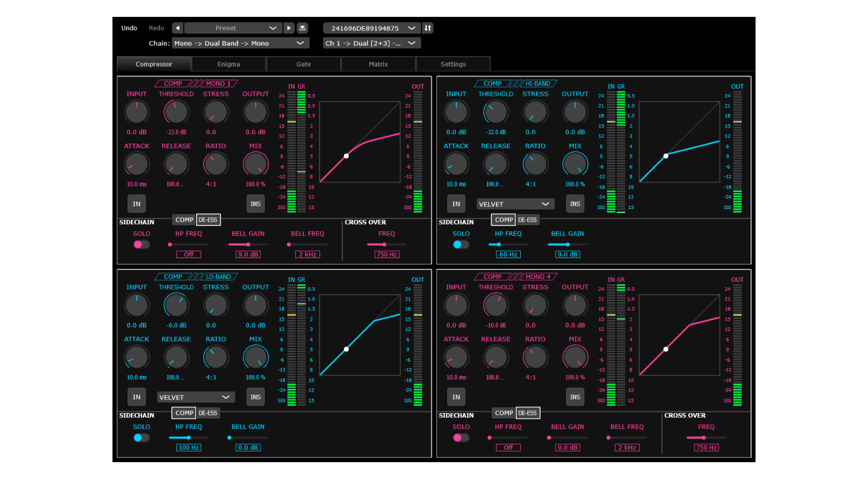
Task: Click the LO-BAND HP Freq 100 Hz value field
Action: [x=188, y=447]
